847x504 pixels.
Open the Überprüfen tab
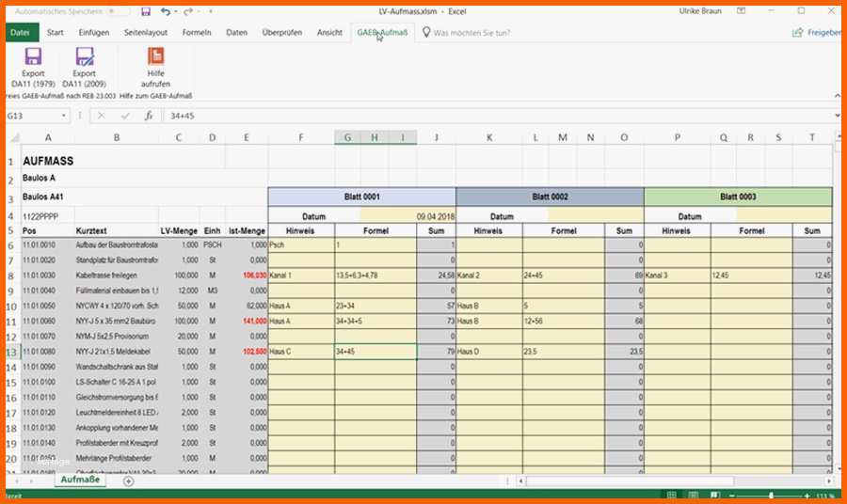pos(282,32)
